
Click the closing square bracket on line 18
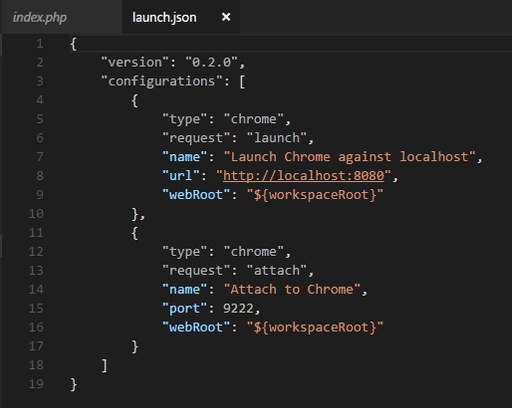tap(104, 365)
